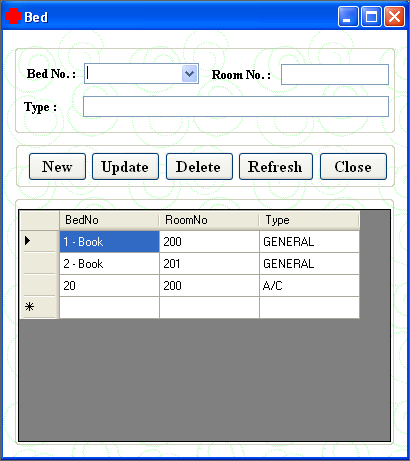Viewport: 410px width, 461px height.
Task: Maximize the Bed window
Action: tap(371, 16)
